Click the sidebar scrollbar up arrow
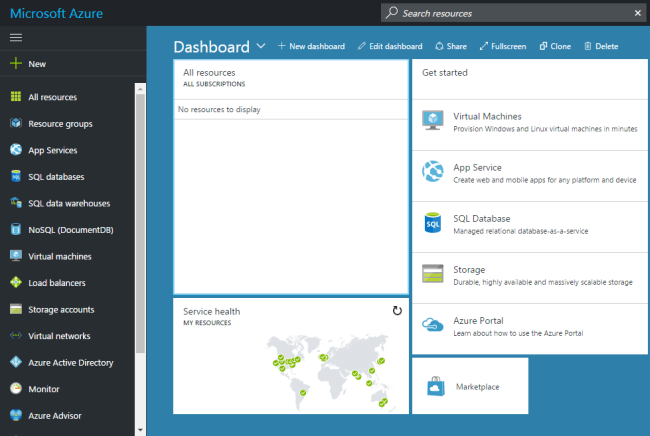The width and height of the screenshot is (650, 436). point(140,89)
